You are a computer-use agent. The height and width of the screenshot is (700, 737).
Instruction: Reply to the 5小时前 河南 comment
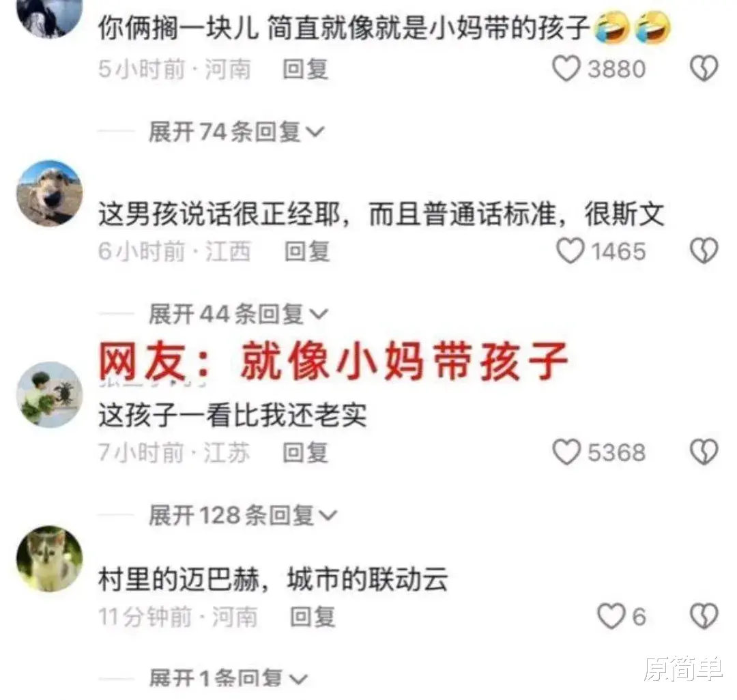[x=306, y=70]
